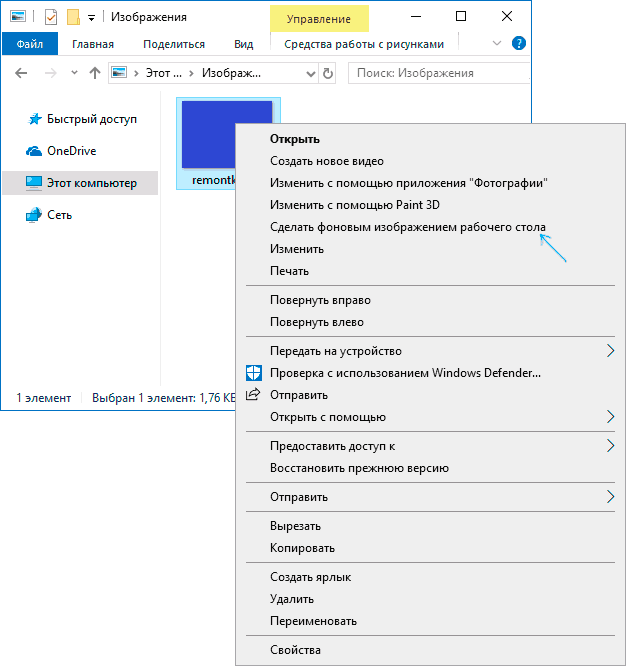Choose Сделать фоновым изображением рабочего стола
This screenshot has height=666, width=626.
click(x=408, y=227)
